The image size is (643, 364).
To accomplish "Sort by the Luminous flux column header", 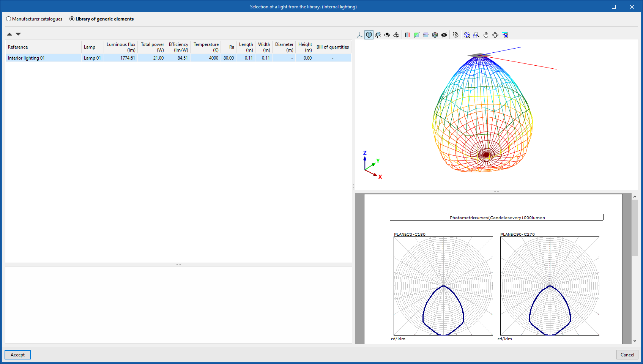I will coord(121,47).
